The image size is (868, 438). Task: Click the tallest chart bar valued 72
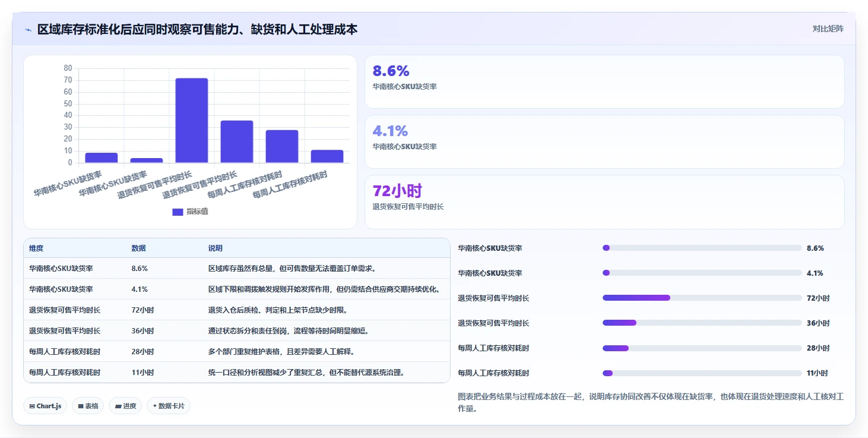[192, 121]
